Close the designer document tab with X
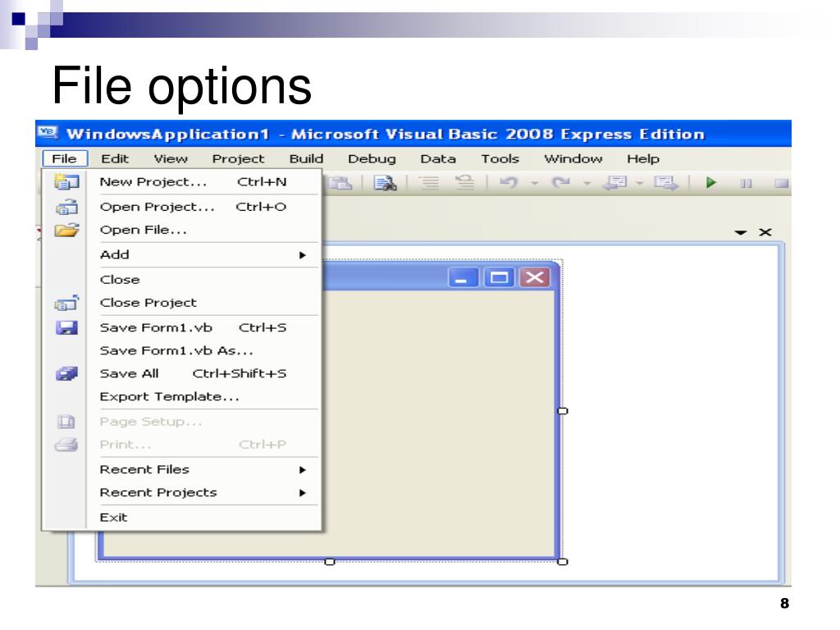The height and width of the screenshot is (630, 840). pyautogui.click(x=765, y=232)
